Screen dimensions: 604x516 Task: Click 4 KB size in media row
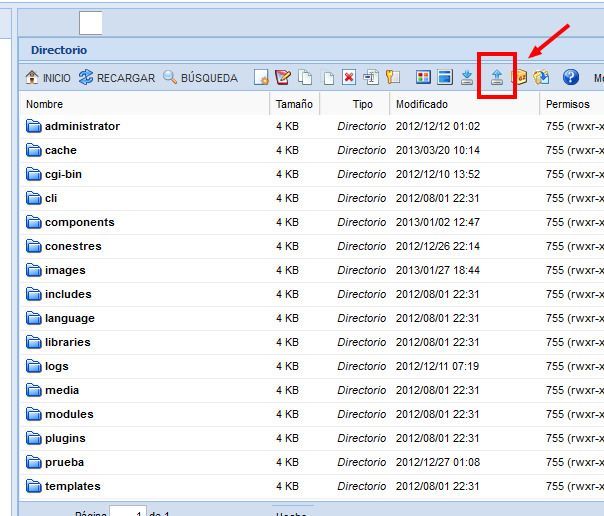click(287, 390)
